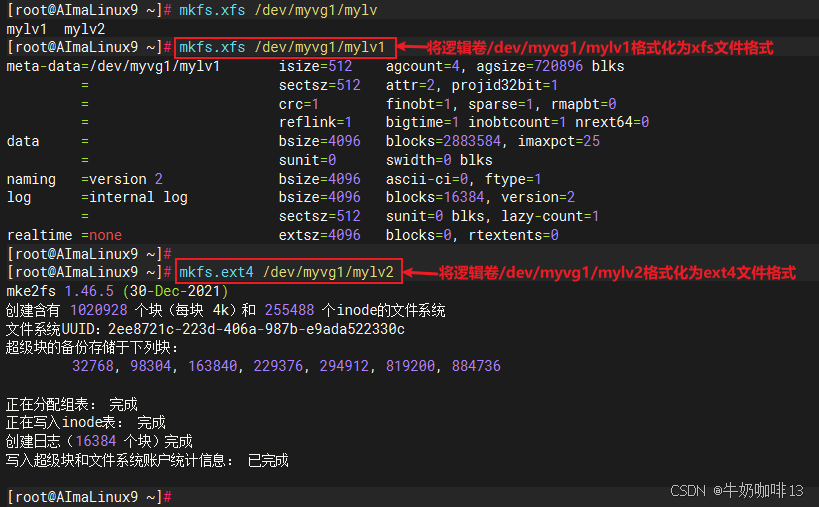The image size is (819, 507).
Task: Click 'meta-data=/dev/myvg1/mylv1' output text
Action: click(x=113, y=66)
